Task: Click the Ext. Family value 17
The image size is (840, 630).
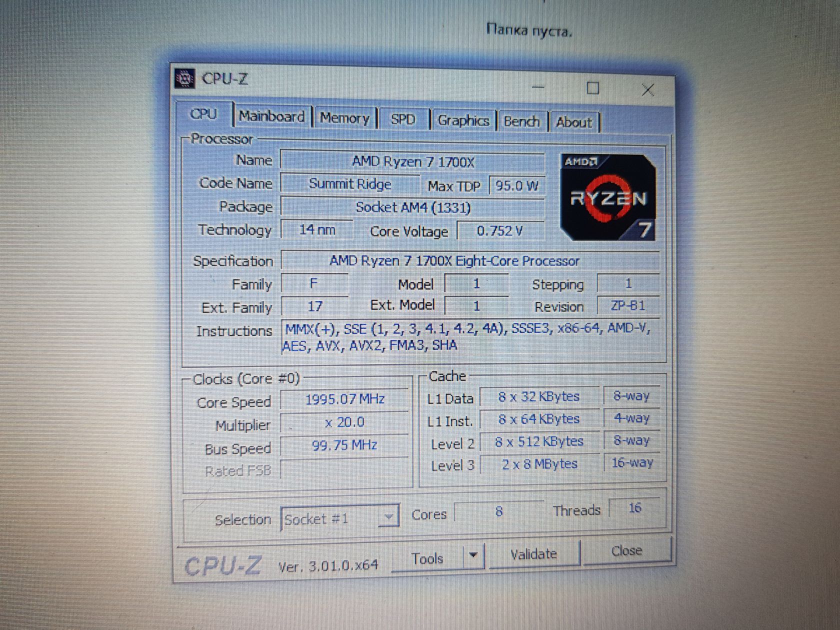Action: point(315,306)
